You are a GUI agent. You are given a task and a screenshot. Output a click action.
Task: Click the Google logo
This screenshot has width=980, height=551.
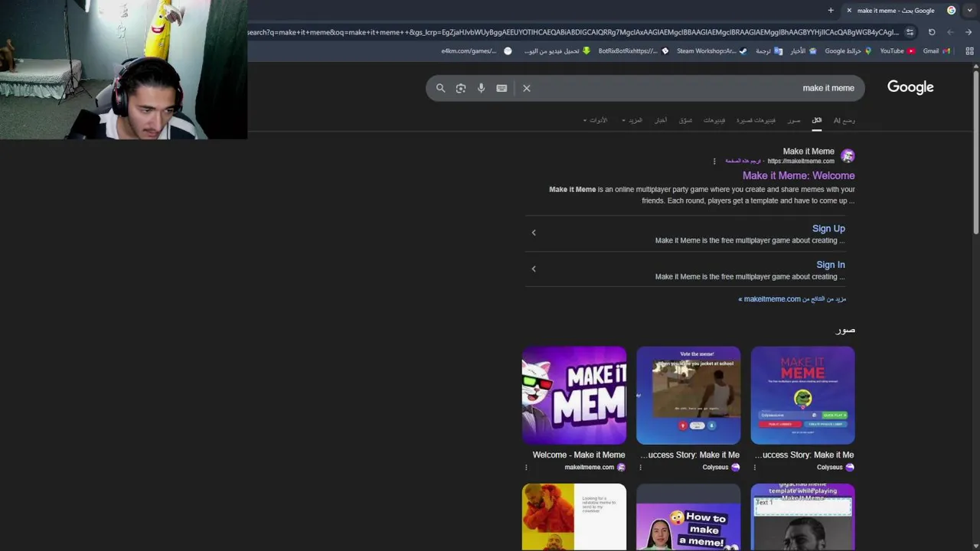[910, 87]
